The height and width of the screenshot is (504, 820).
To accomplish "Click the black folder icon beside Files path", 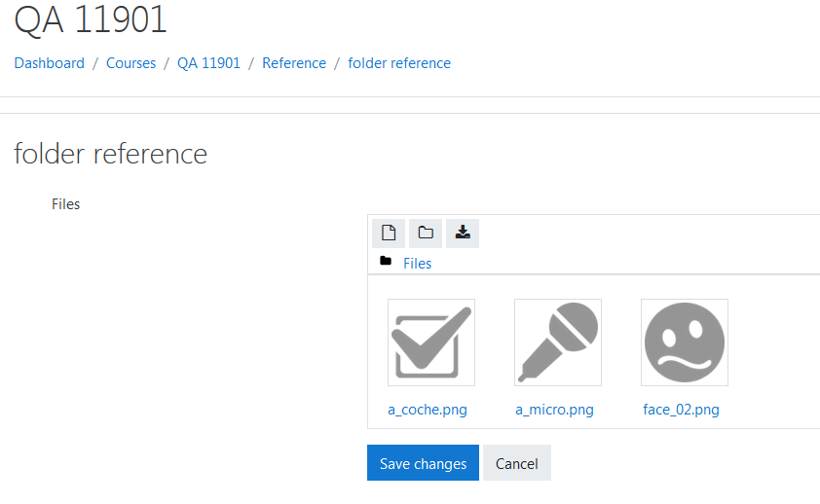I will click(x=386, y=261).
